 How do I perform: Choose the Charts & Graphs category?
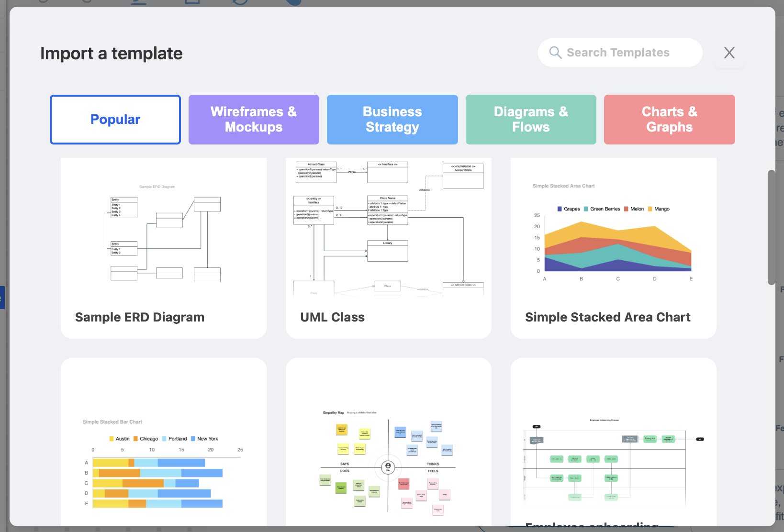[669, 120]
